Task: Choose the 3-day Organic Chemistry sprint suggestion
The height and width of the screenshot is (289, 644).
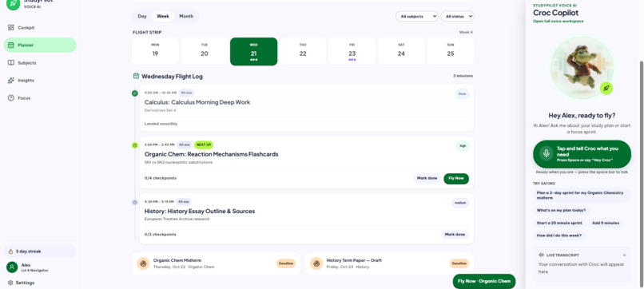Action: pyautogui.click(x=582, y=196)
